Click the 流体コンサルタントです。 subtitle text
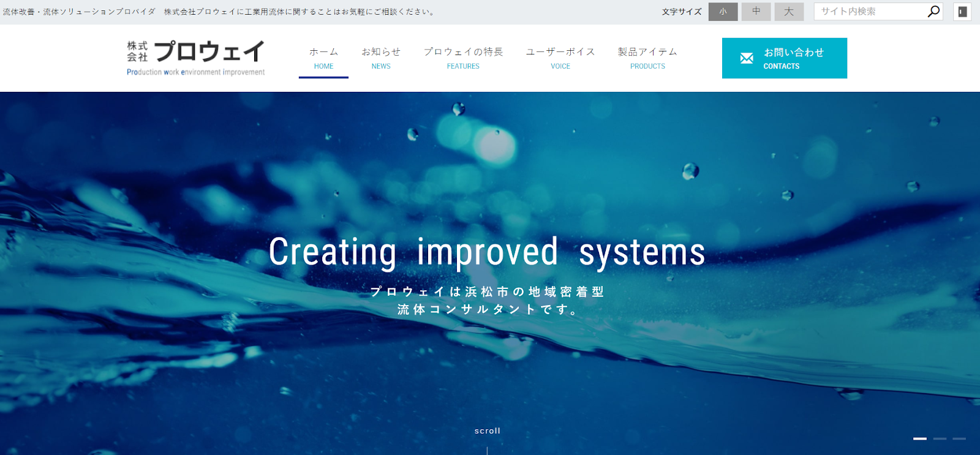980x455 pixels. 488,310
